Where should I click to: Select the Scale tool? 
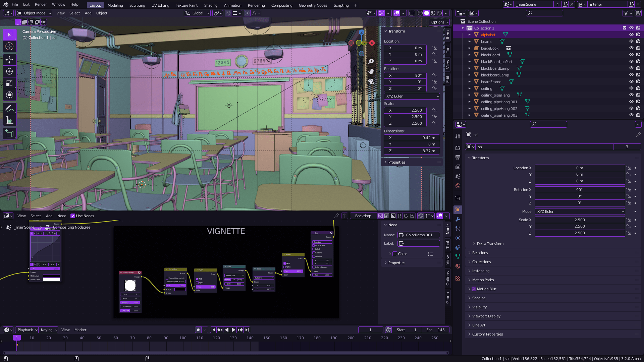tap(9, 83)
